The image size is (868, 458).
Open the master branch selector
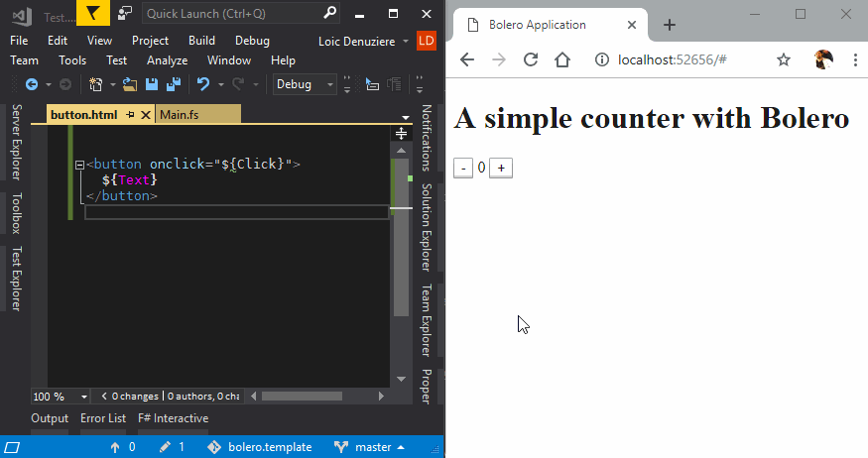point(369,447)
